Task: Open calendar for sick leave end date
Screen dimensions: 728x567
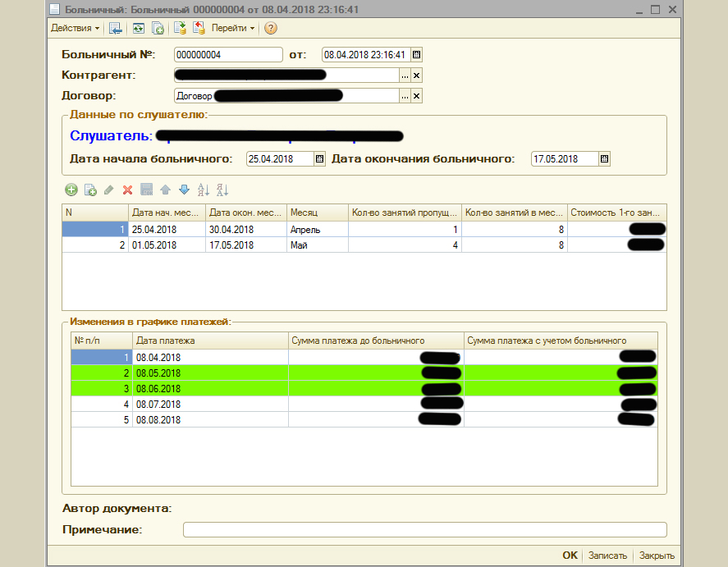Action: [x=605, y=159]
